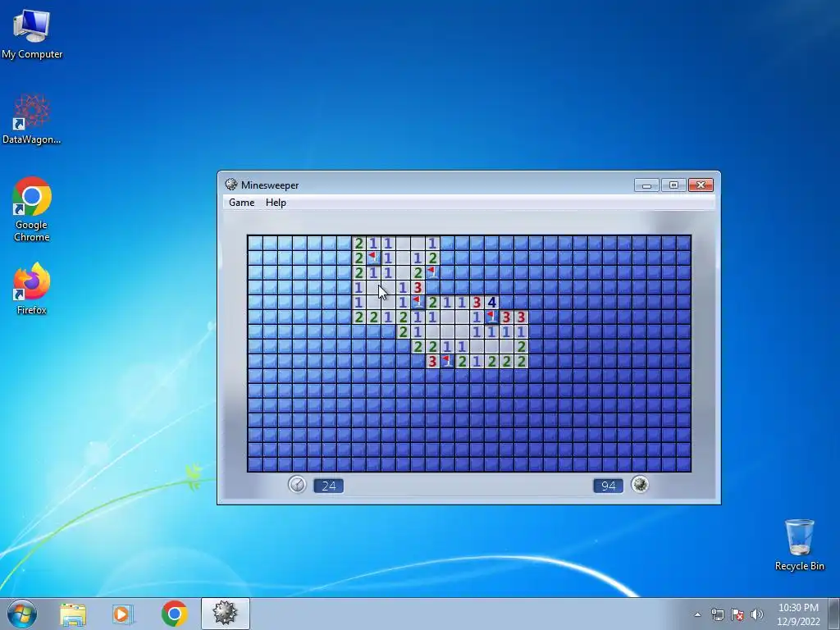
Task: Open File Explorer from the taskbar
Action: click(73, 614)
